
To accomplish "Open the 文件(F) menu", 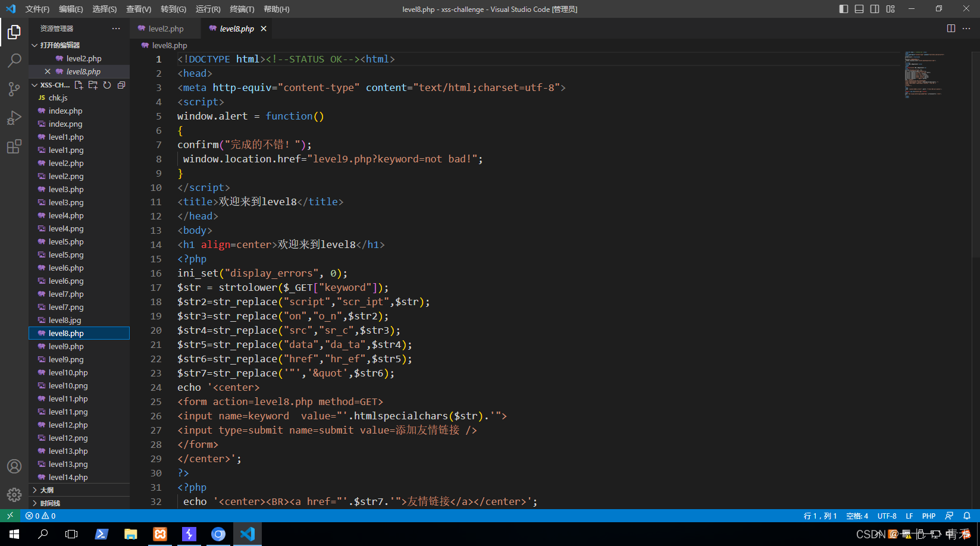I will pyautogui.click(x=37, y=9).
